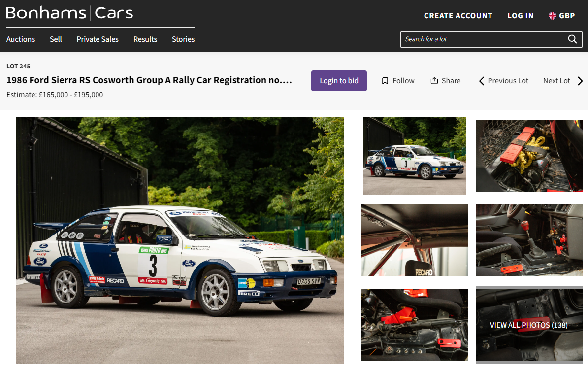
Task: Click the right chevron for next lot
Action: click(580, 81)
